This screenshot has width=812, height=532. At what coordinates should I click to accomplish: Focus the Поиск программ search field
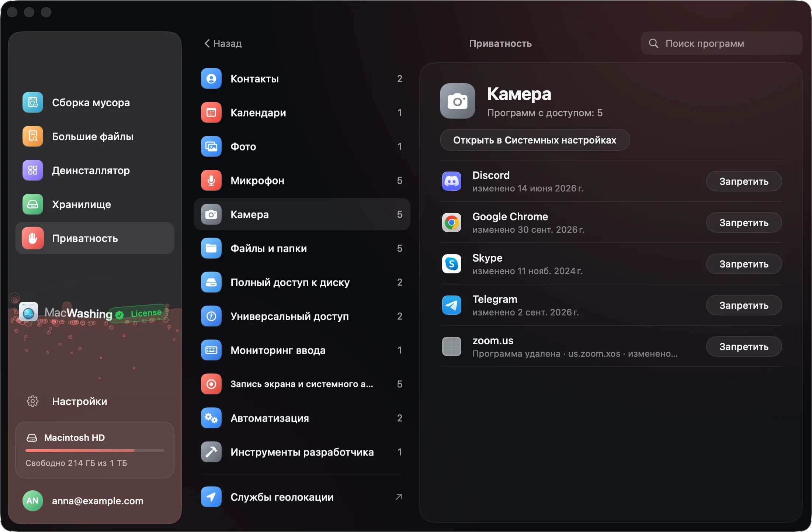tap(722, 44)
